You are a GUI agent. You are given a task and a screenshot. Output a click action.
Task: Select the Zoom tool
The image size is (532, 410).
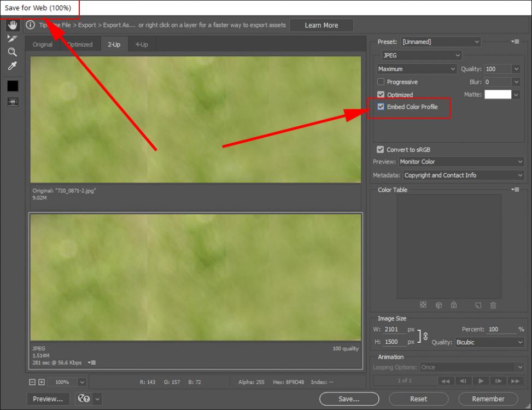tap(12, 52)
